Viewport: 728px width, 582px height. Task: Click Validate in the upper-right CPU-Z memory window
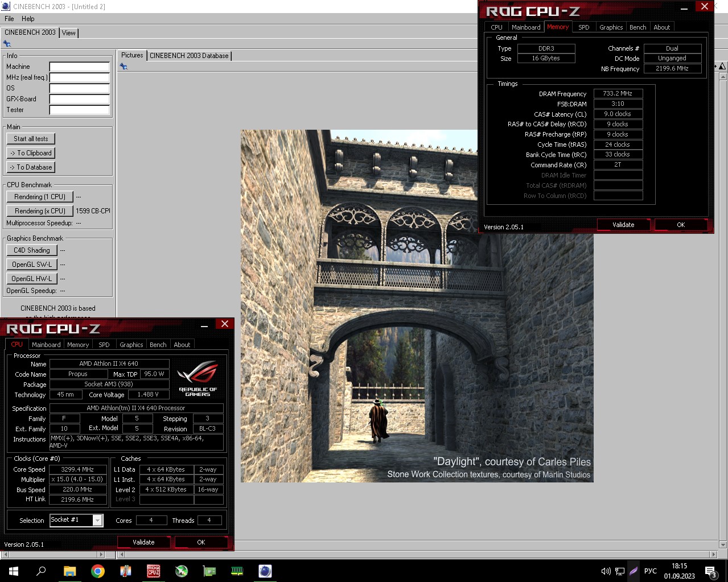623,225
